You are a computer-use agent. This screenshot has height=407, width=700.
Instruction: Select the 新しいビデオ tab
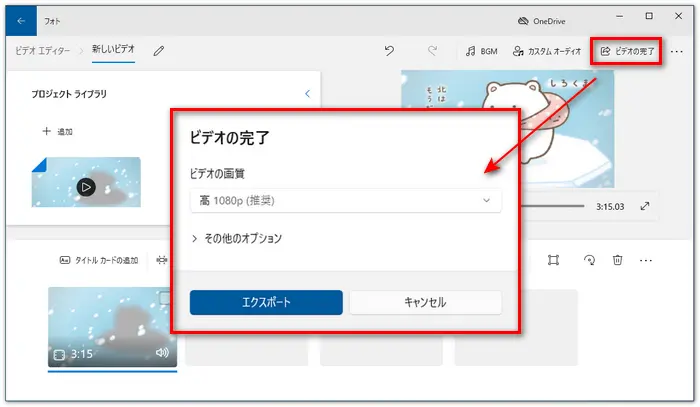[114, 50]
